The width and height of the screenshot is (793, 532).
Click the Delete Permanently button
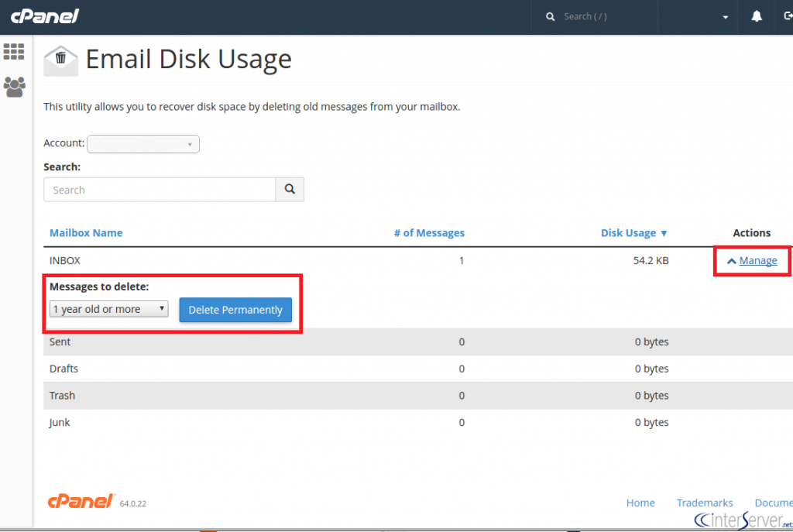coord(235,309)
